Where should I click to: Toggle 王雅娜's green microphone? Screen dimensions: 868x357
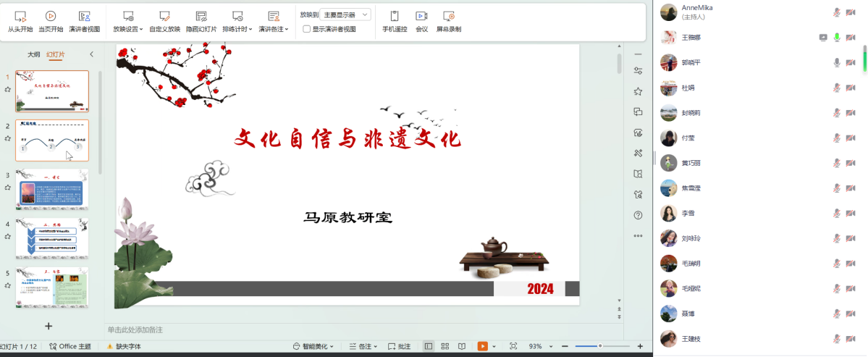click(x=837, y=38)
